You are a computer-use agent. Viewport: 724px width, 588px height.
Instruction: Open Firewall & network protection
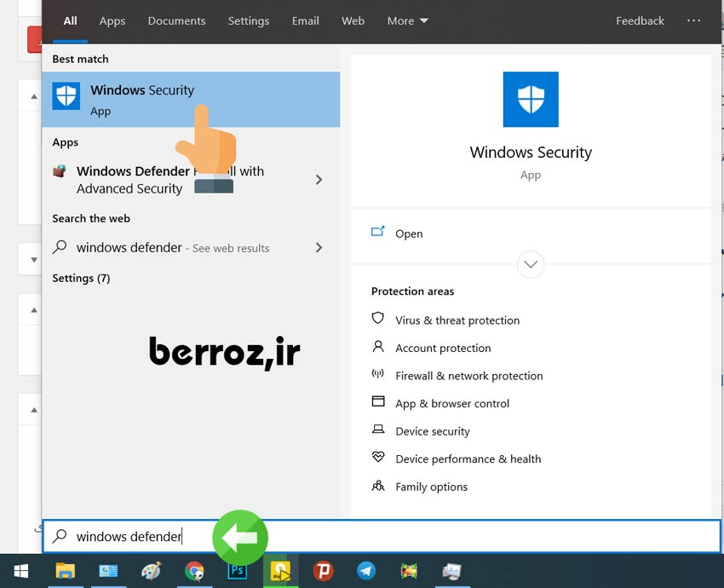(468, 376)
